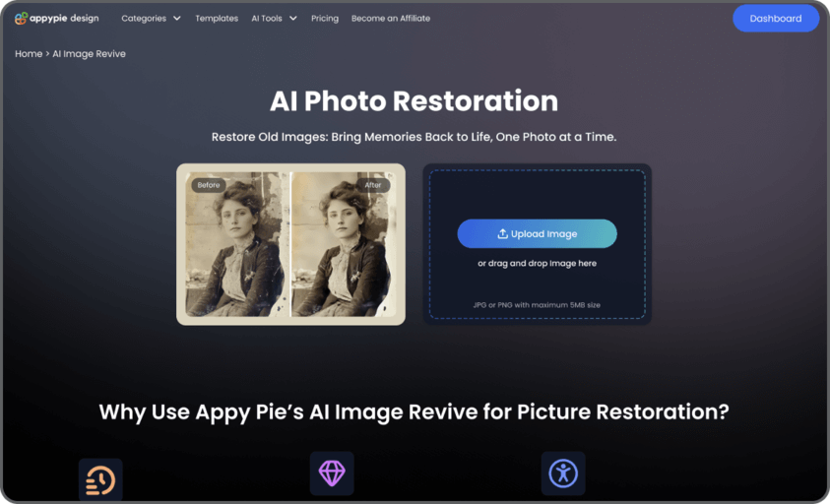Click the After restored photo half
Screen dimensions: 830x504
pos(344,244)
